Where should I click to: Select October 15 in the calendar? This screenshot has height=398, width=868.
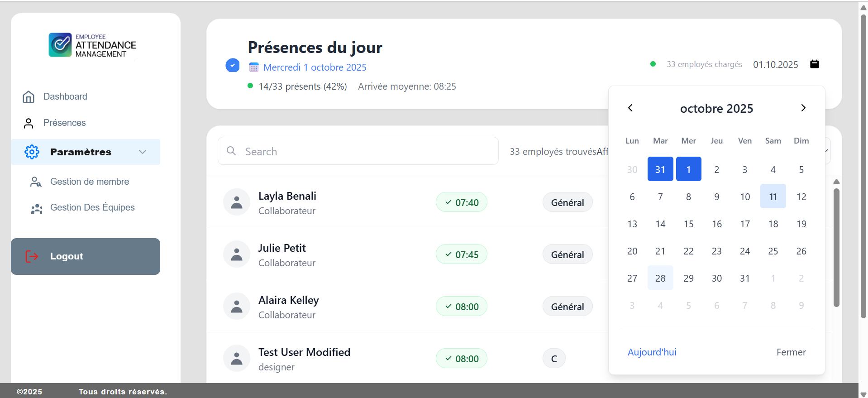688,224
